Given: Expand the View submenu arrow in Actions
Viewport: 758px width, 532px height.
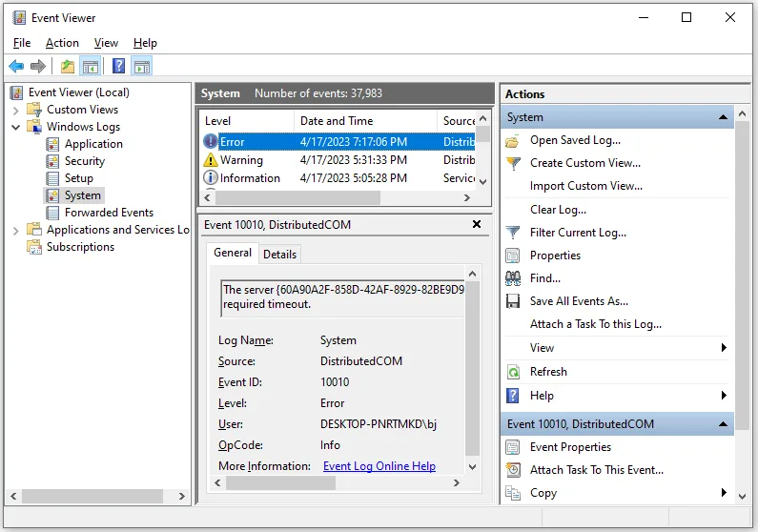Looking at the screenshot, I should [x=723, y=347].
